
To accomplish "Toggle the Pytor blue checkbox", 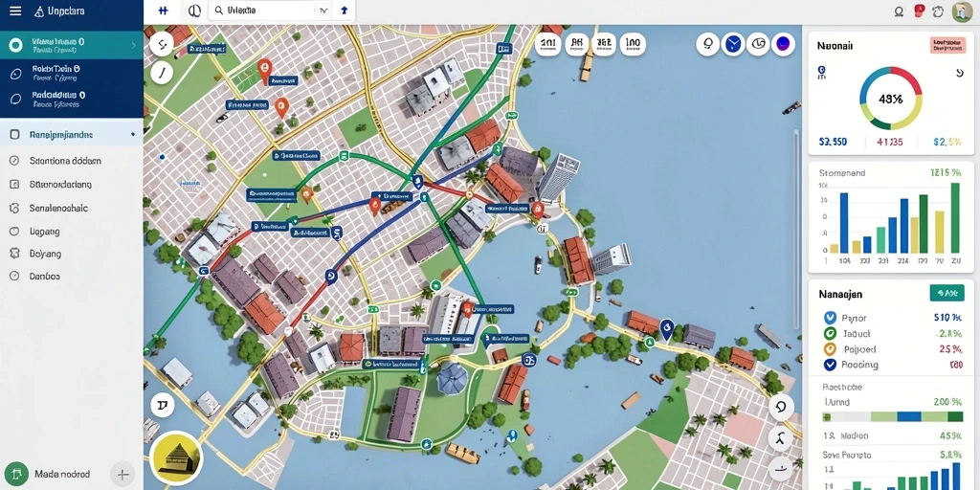I will pos(830,318).
